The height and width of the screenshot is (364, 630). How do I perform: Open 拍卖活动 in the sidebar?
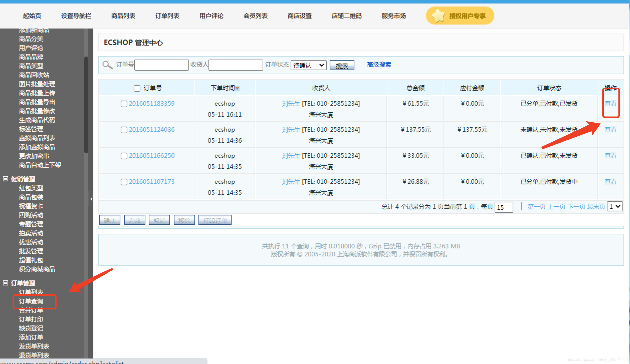[31, 233]
